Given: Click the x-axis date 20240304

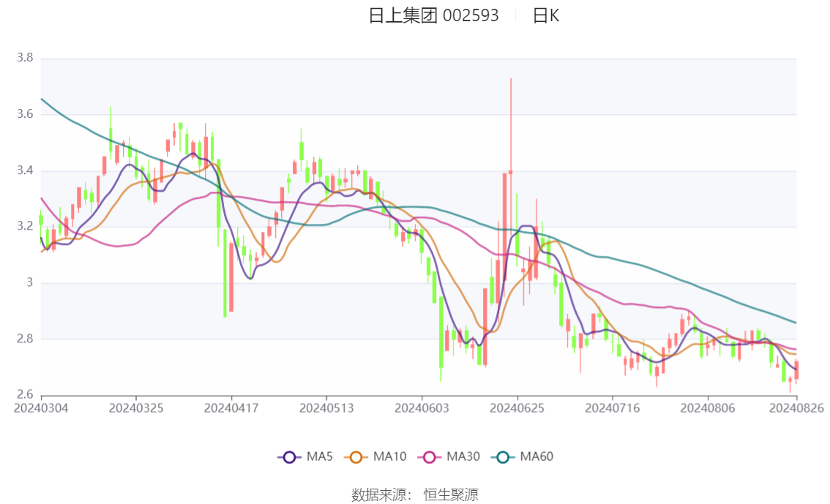Looking at the screenshot, I should click(41, 408).
